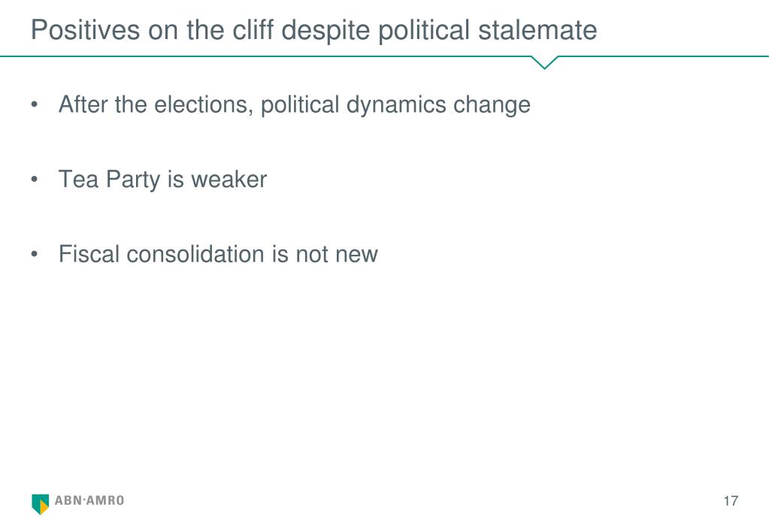The image size is (769, 532).
Task: Select the bullet dot before 'After the elections'
Action: click(34, 104)
